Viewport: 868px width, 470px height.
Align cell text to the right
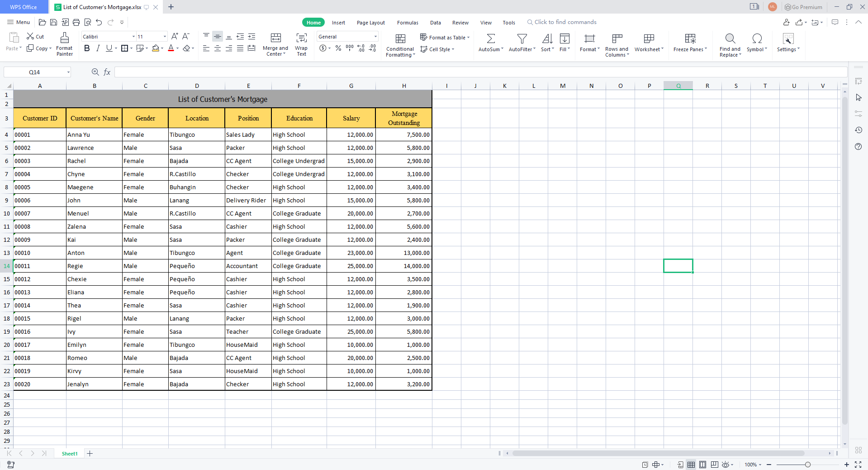pyautogui.click(x=229, y=48)
